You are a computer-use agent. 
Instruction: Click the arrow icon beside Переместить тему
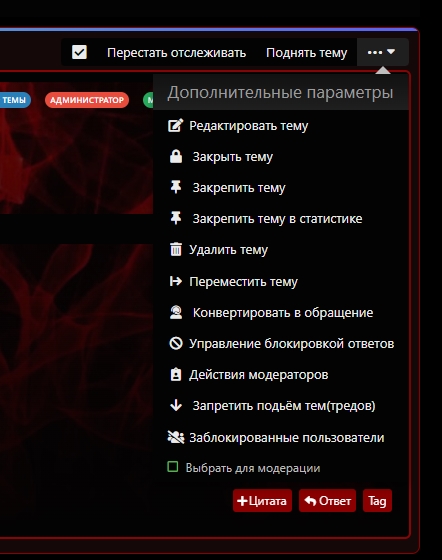[176, 281]
